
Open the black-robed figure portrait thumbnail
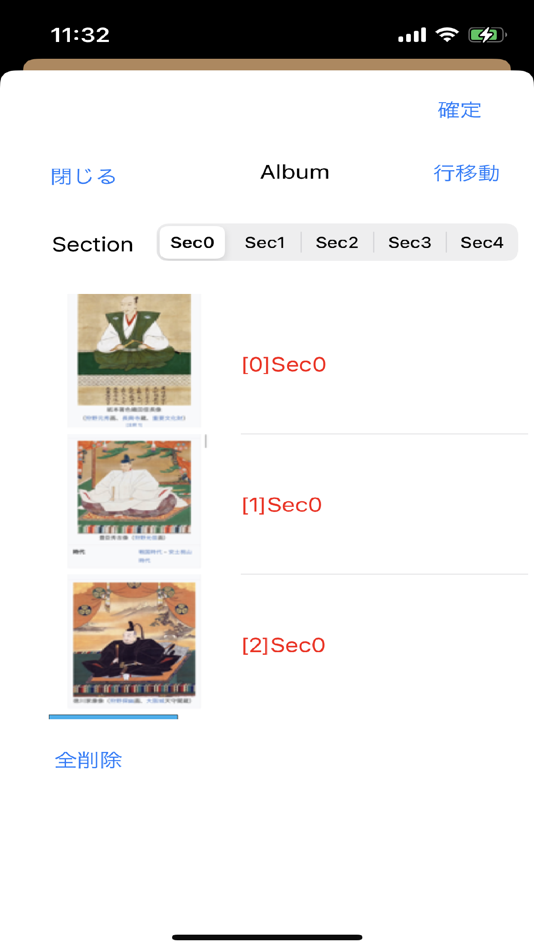click(134, 642)
